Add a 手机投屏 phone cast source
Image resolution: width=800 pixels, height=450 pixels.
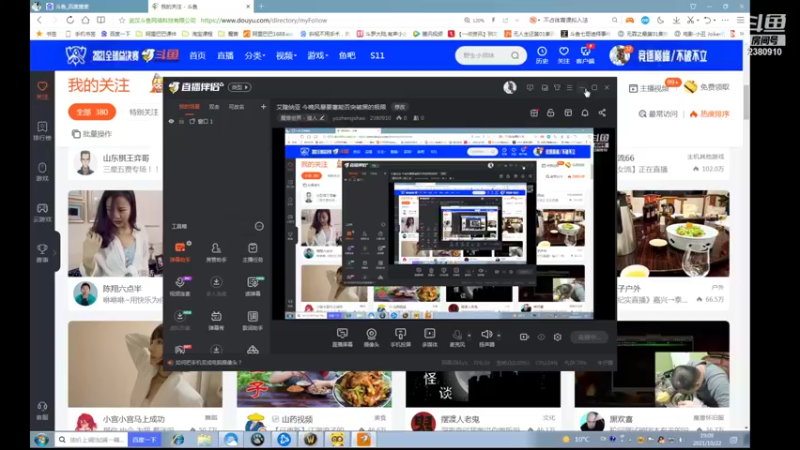tap(401, 338)
